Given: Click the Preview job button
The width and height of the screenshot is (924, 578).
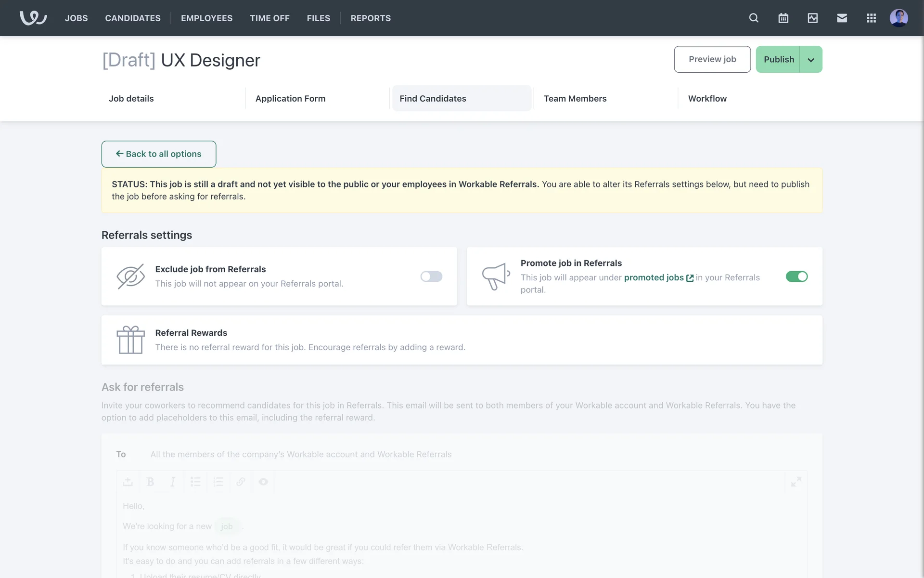Looking at the screenshot, I should 712,59.
